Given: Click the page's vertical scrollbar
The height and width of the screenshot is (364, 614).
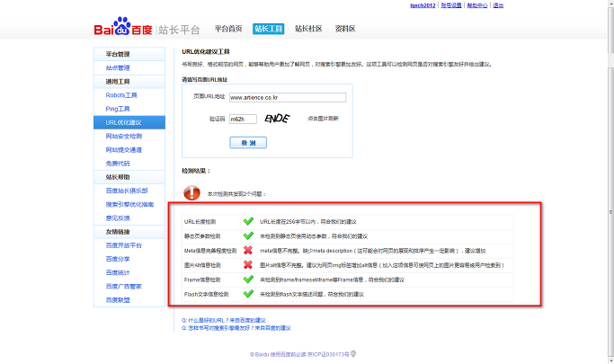Looking at the screenshot, I should tap(610, 211).
